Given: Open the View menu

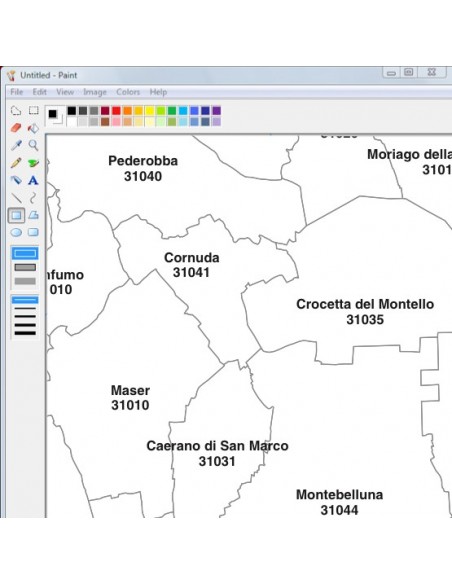Looking at the screenshot, I should point(65,92).
